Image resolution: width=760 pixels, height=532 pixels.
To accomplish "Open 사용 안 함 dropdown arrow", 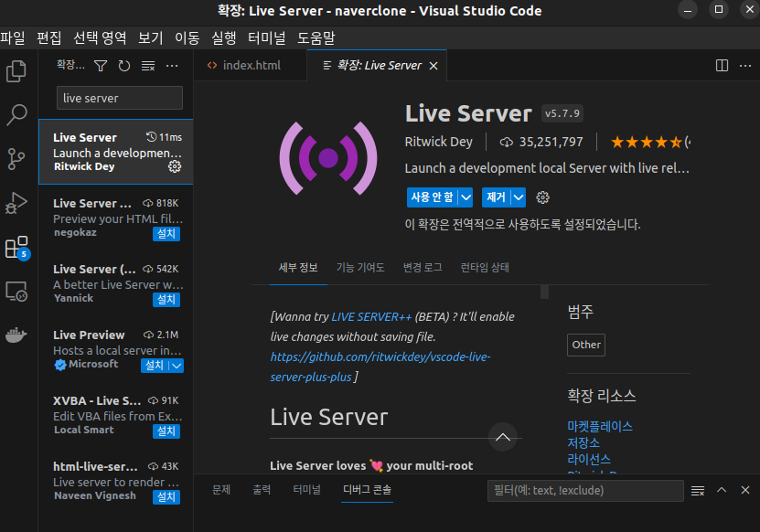I will click(x=466, y=197).
